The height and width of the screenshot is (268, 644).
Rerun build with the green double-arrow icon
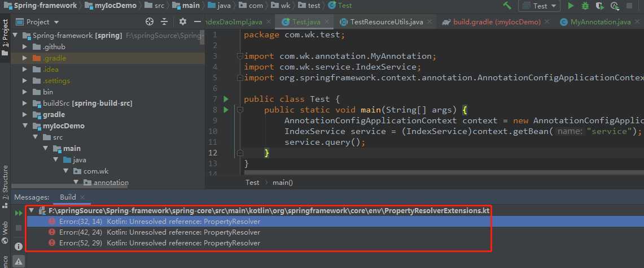(19, 213)
